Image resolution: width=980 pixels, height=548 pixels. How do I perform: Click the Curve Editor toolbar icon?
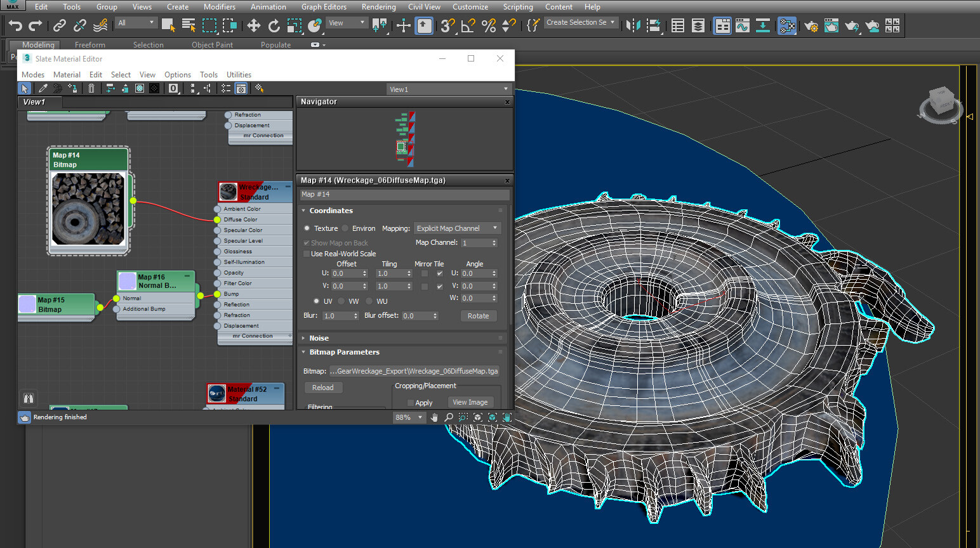pyautogui.click(x=742, y=26)
